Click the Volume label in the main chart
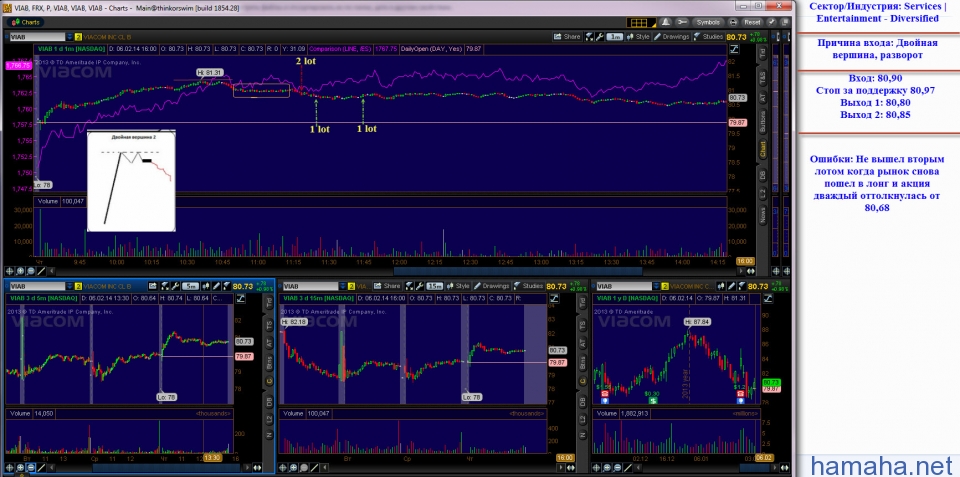This screenshot has height=477, width=960. pyautogui.click(x=47, y=201)
